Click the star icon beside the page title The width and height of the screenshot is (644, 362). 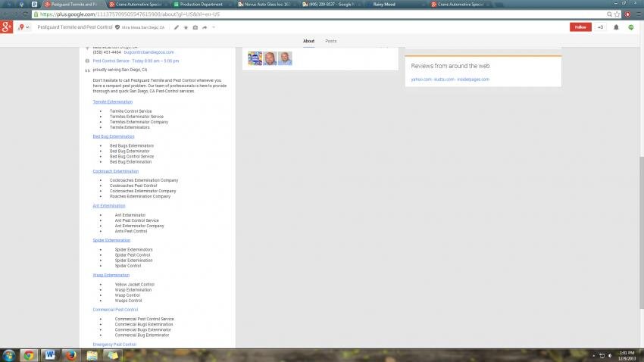click(186, 27)
